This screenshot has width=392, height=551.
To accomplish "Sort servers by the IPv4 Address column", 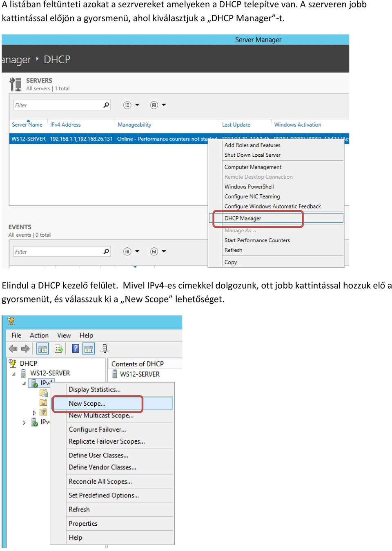I will click(65, 124).
